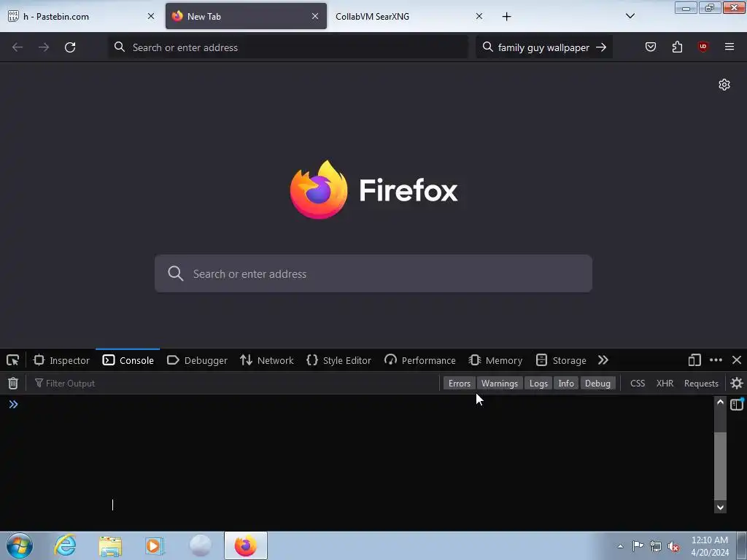
Task: Toggle the Debug filter
Action: (x=597, y=384)
